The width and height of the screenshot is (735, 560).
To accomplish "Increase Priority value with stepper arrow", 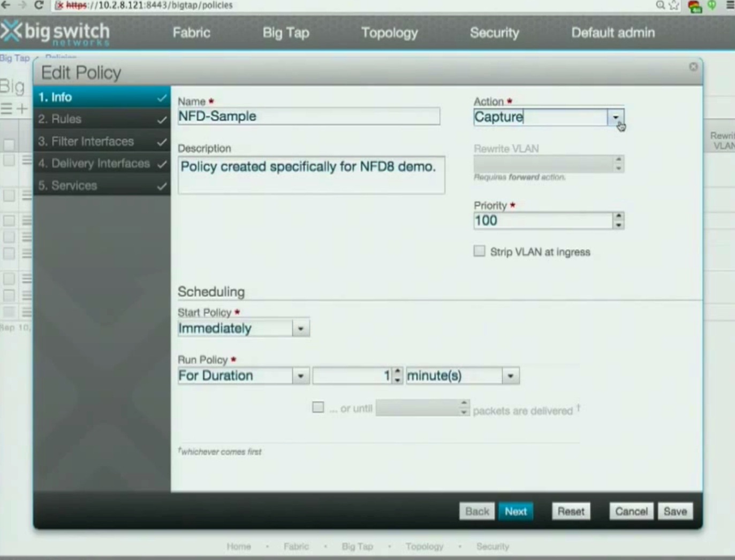I will (x=618, y=217).
